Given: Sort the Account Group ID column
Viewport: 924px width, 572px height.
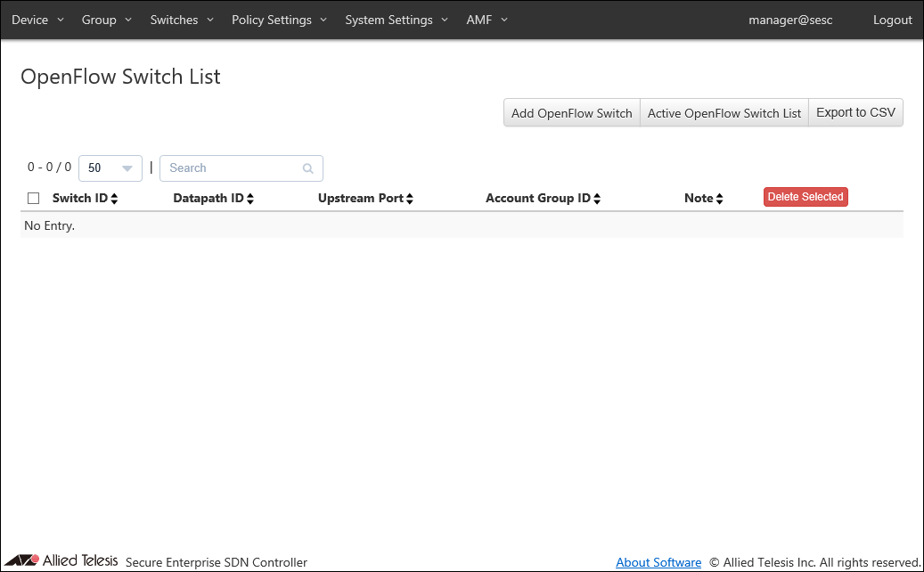Looking at the screenshot, I should [597, 199].
